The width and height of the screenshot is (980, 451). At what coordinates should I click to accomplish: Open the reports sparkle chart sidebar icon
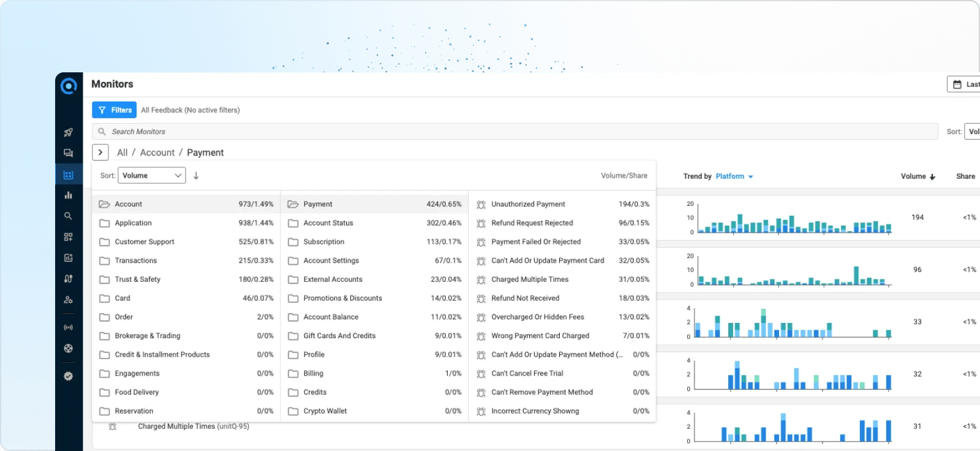click(69, 257)
